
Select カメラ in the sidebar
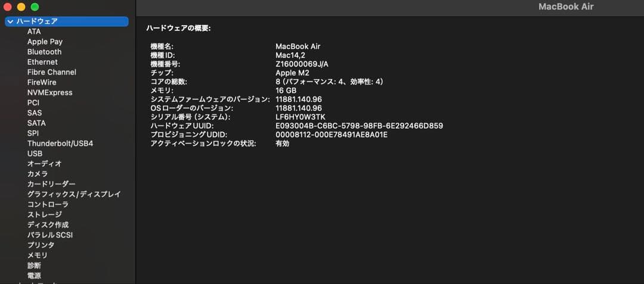coord(38,174)
